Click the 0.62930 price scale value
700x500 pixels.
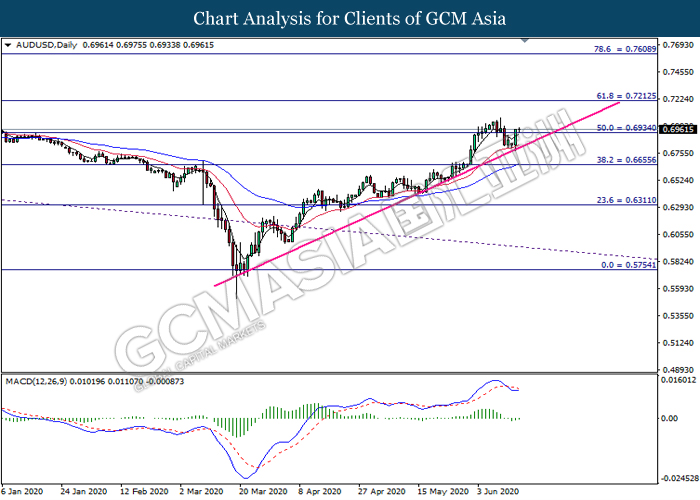click(678, 208)
